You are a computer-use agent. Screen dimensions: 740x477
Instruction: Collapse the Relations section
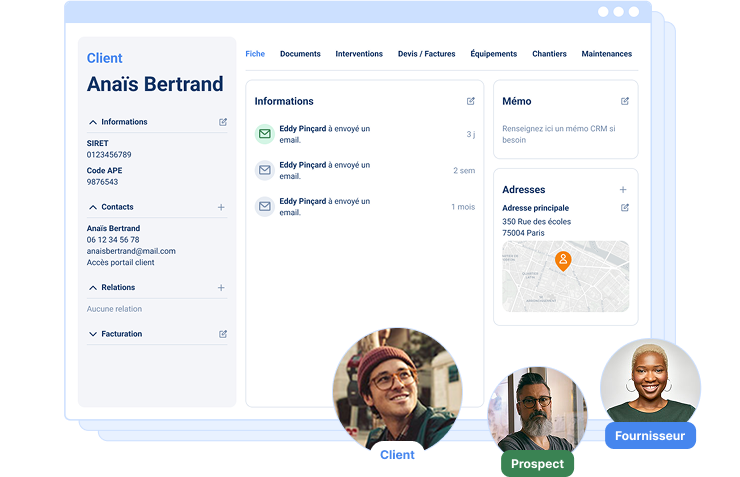93,288
